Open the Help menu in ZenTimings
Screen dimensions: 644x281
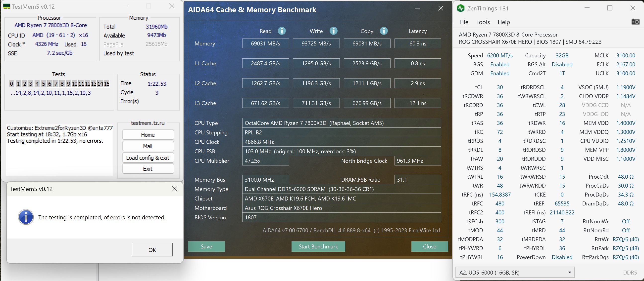coord(503,22)
